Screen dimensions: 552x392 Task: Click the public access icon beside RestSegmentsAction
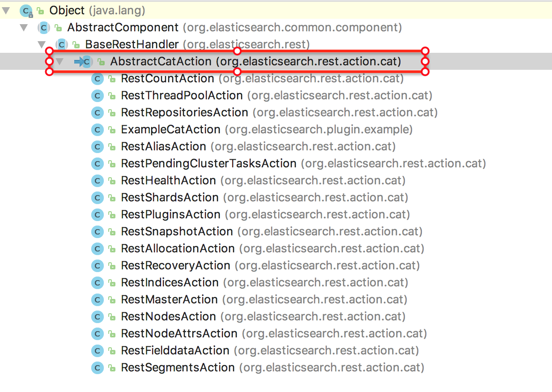[111, 368]
